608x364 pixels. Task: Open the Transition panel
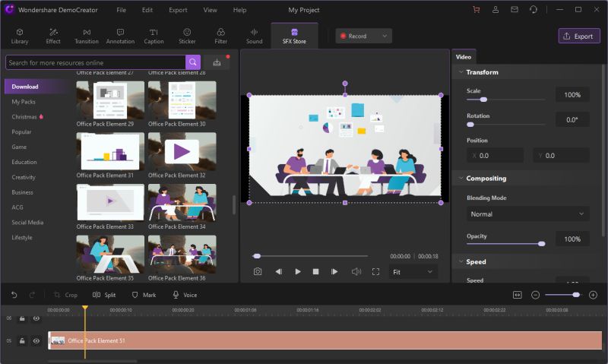pyautogui.click(x=87, y=36)
